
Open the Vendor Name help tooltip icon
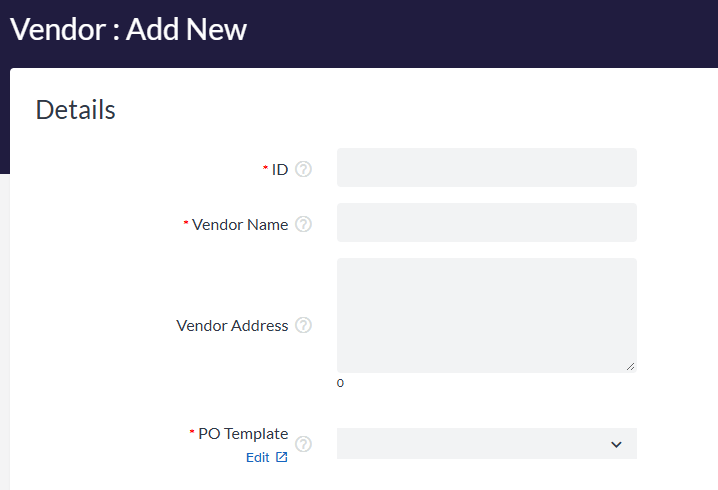click(303, 224)
